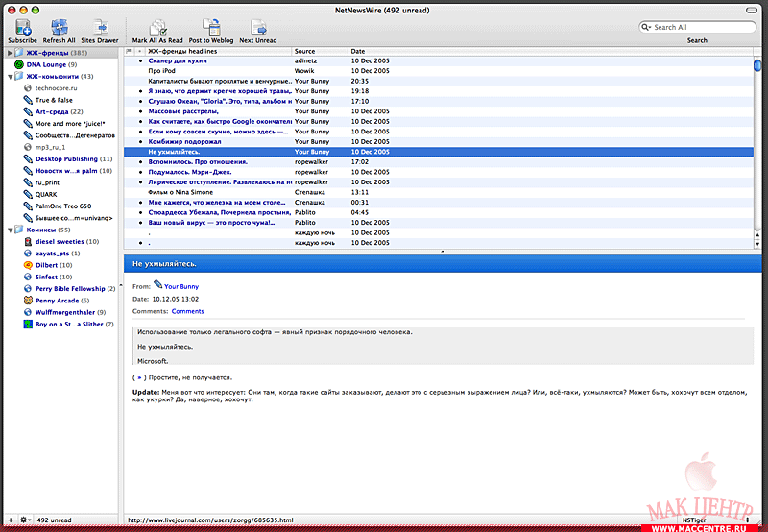Select the Сообществ...Дегенератов feed
This screenshot has height=532, width=768.
coord(75,135)
